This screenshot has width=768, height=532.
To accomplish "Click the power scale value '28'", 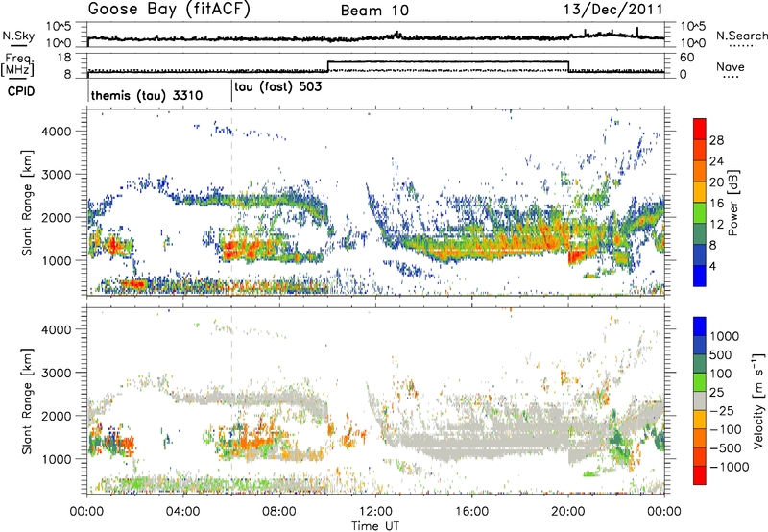I will tap(716, 140).
